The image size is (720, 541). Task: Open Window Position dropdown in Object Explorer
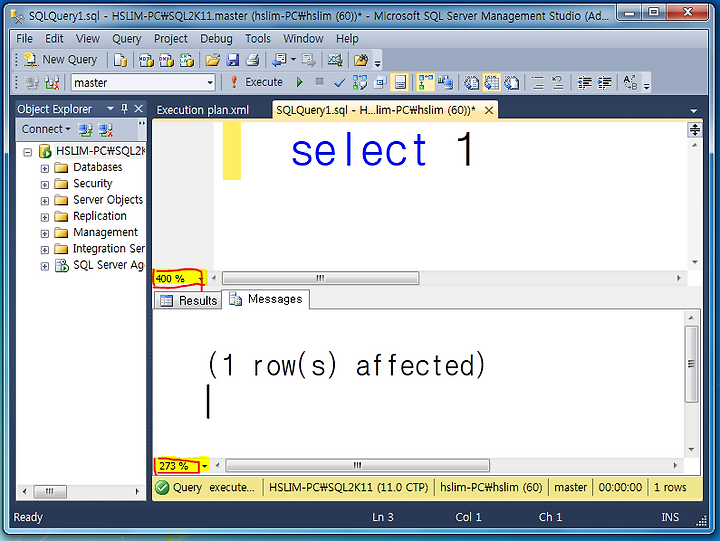(x=110, y=109)
